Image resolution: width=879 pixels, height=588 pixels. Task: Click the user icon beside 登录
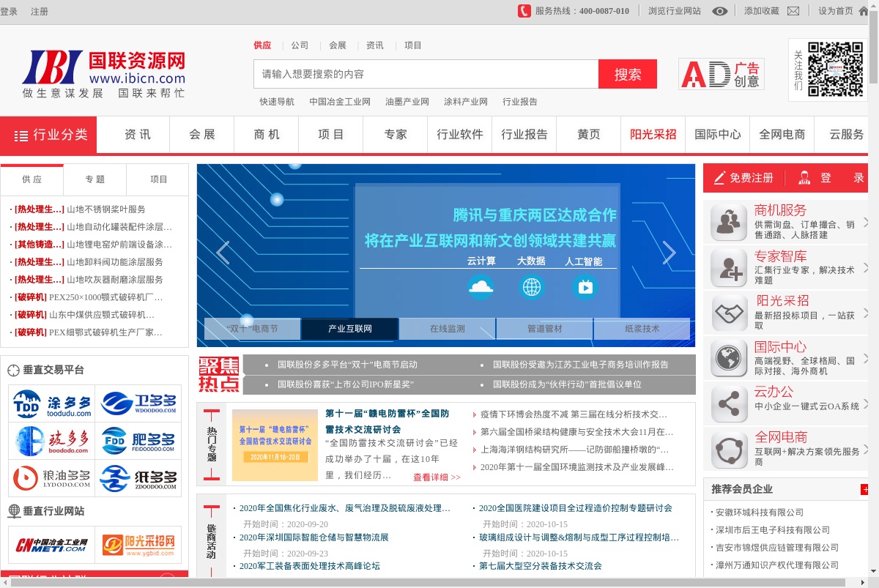(x=804, y=177)
